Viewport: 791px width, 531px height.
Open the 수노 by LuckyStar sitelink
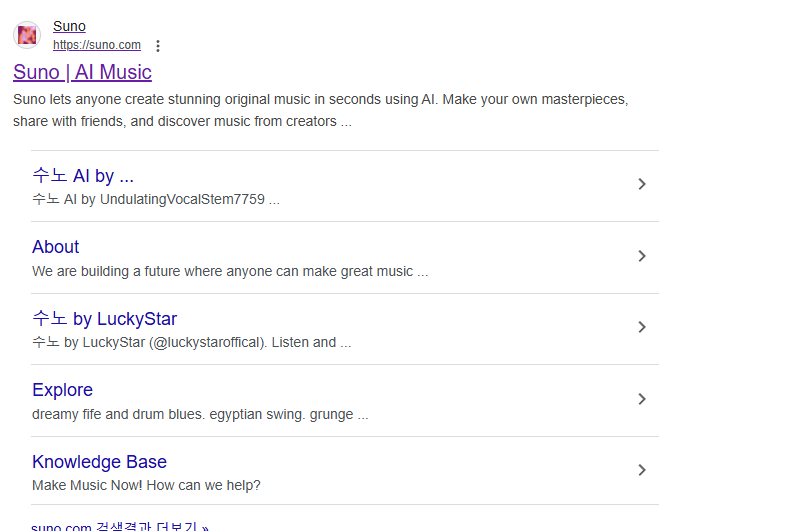coord(104,319)
